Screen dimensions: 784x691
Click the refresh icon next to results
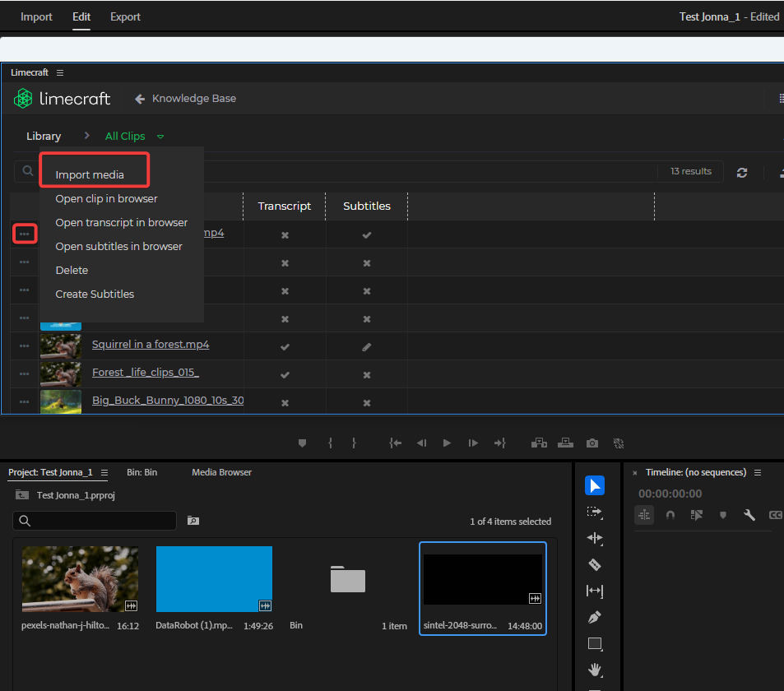(x=742, y=172)
